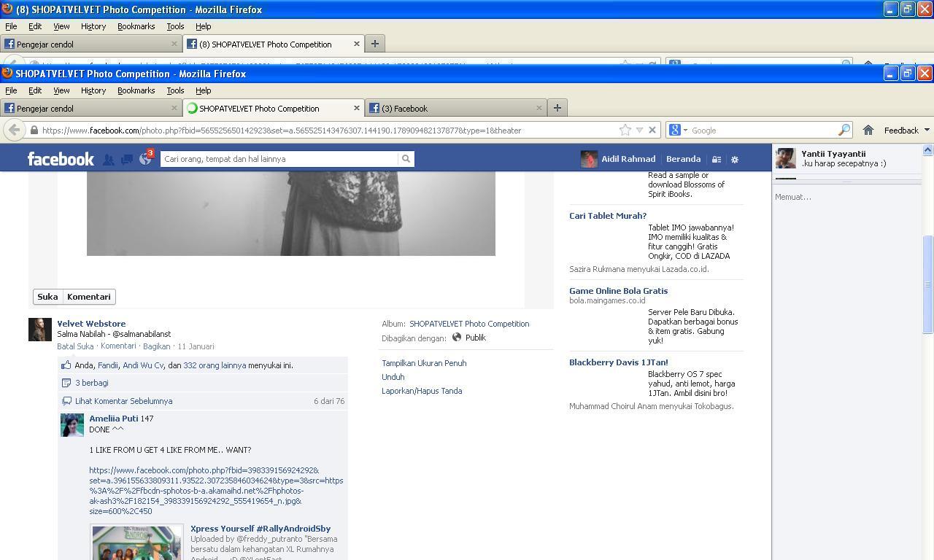Select the Pengejar cendol tab in the back window
Screen dimensions: 934x560
[x=91, y=44]
